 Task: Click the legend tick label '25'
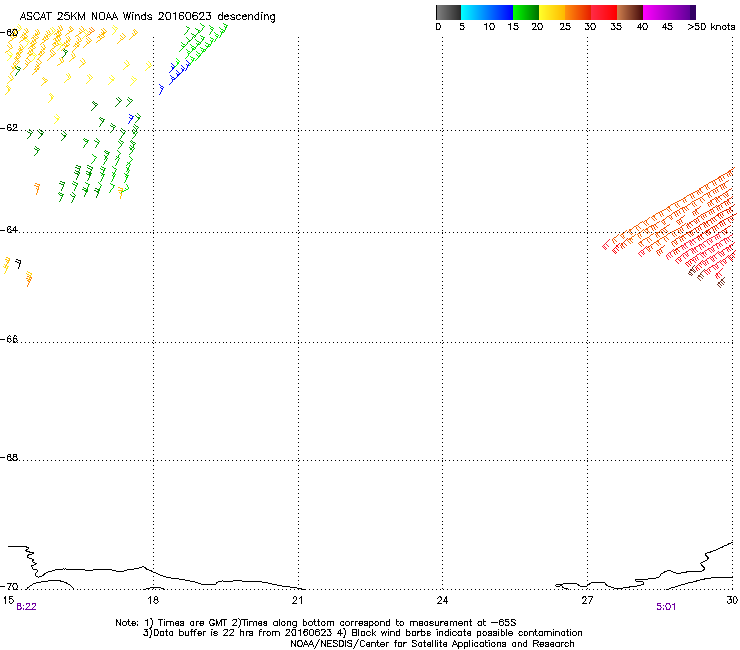pos(565,27)
